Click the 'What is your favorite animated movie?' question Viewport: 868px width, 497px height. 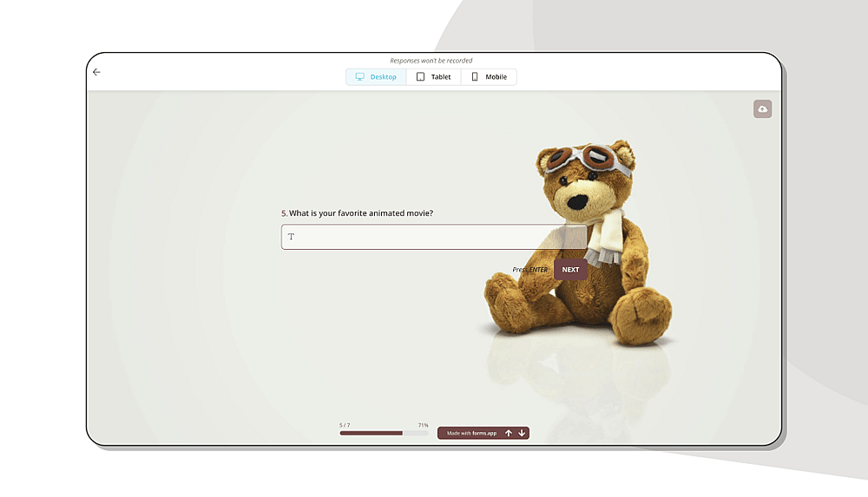pos(361,213)
